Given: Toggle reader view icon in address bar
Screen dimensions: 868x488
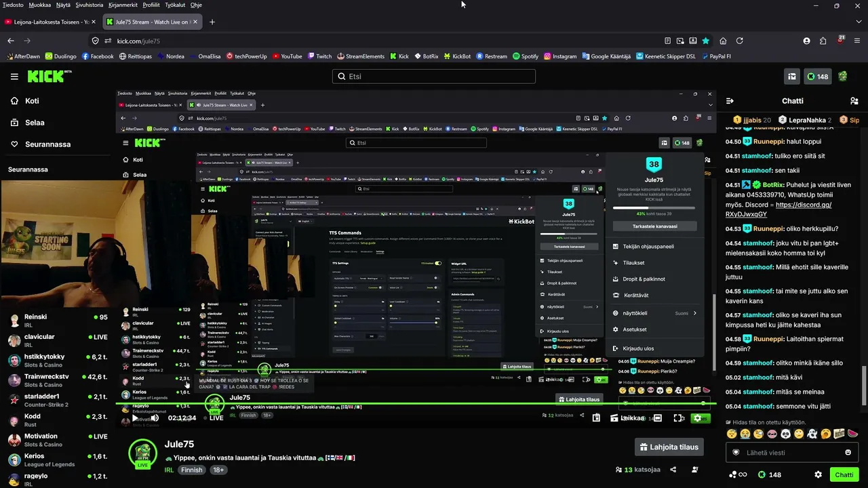Looking at the screenshot, I should 668,41.
